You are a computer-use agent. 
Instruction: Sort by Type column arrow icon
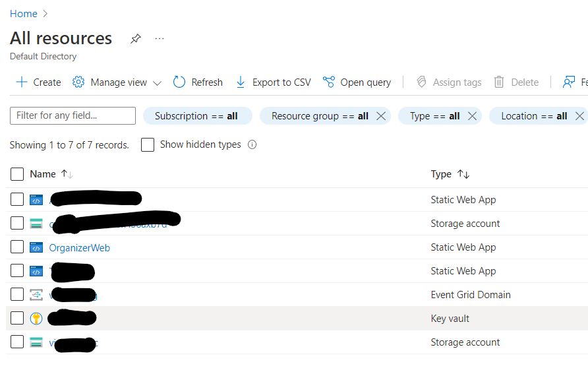click(x=463, y=174)
